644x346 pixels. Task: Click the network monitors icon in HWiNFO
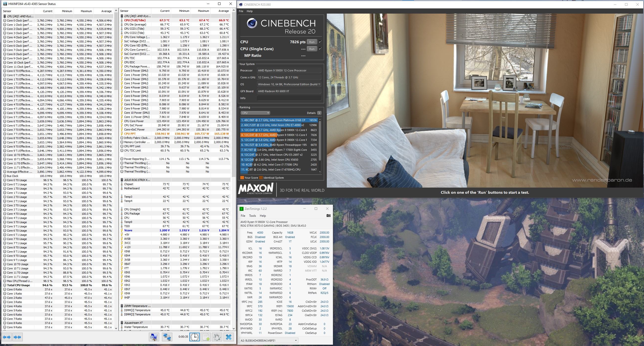[167, 337]
